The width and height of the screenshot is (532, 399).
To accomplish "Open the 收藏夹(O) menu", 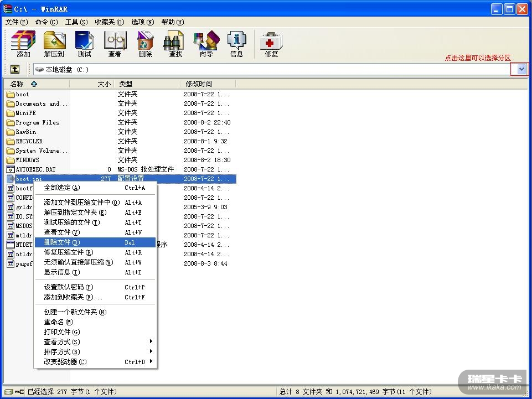I will 109,22.
